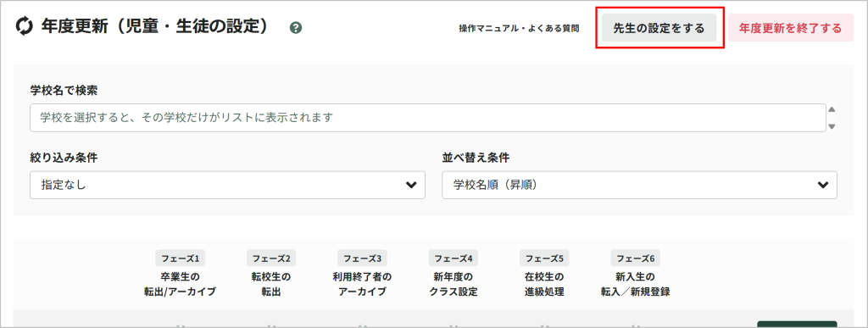Click down arrow beside school search field
The height and width of the screenshot is (328, 868).
[832, 126]
